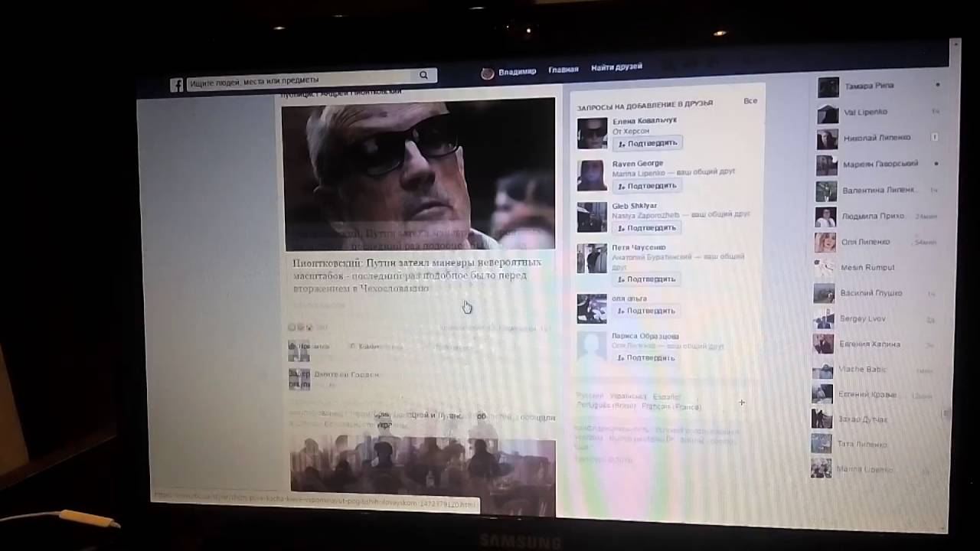The width and height of the screenshot is (980, 551).
Task: Open the Пионтковский article photo
Action: pos(418,174)
